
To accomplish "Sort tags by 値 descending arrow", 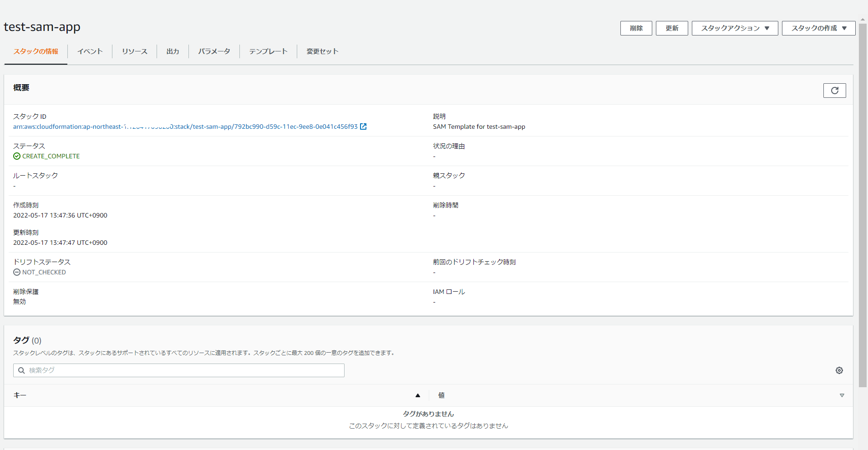I will [x=842, y=395].
